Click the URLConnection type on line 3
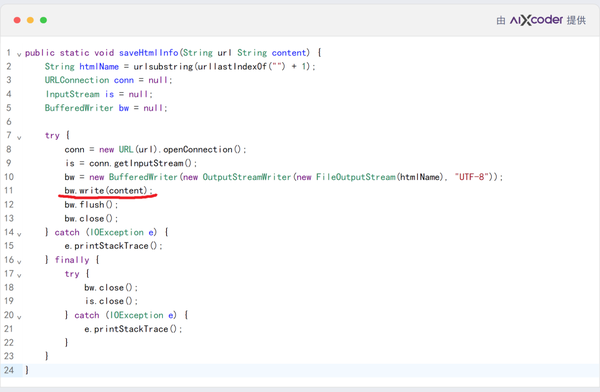The width and height of the screenshot is (600, 392). click(x=77, y=80)
